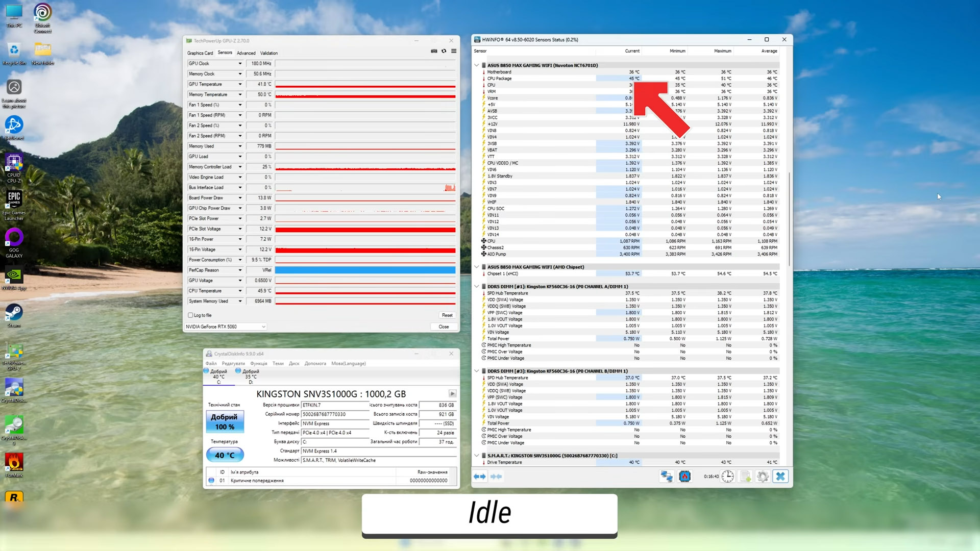Open the Memory Used sensor dropdown
The height and width of the screenshot is (551, 980).
pos(240,146)
